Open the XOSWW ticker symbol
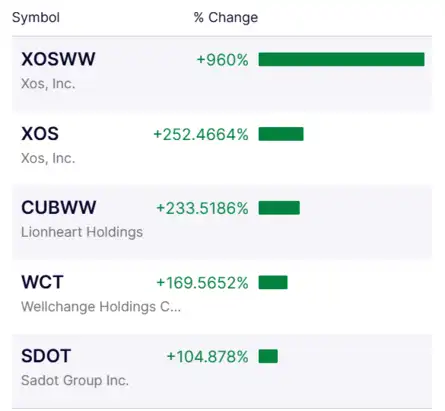The image size is (445, 411). pos(58,59)
